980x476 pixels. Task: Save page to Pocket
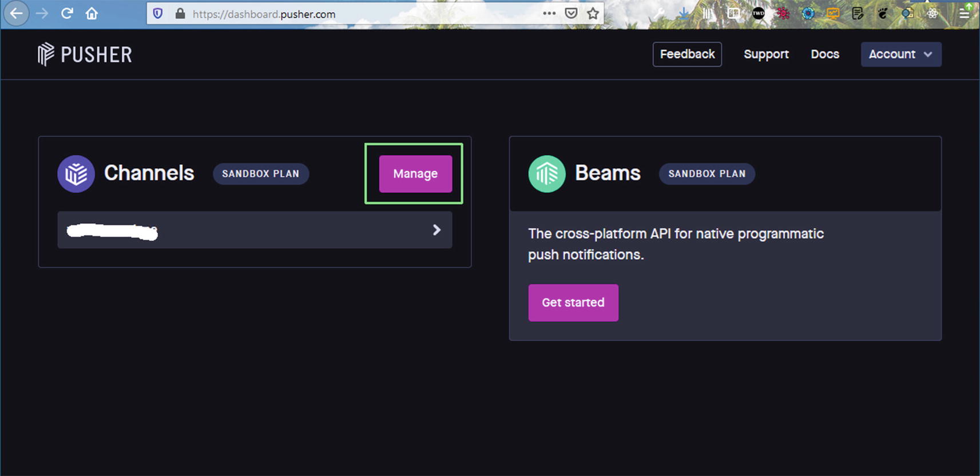coord(570,14)
